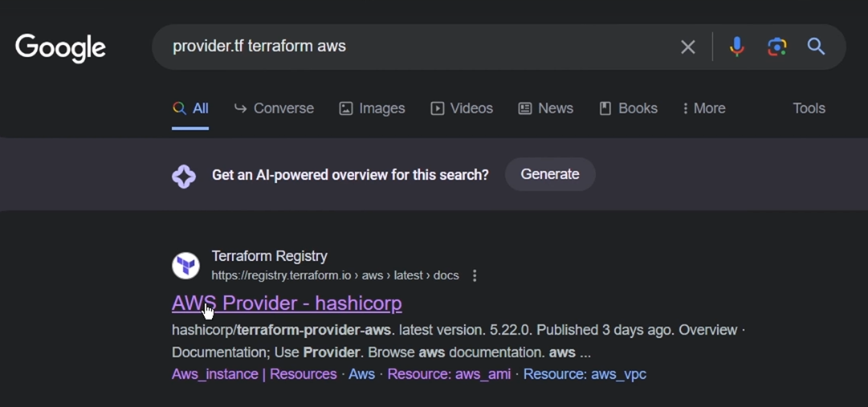The height and width of the screenshot is (407, 868).
Task: Open the Resource: aws_ami sitelink
Action: pyautogui.click(x=449, y=374)
